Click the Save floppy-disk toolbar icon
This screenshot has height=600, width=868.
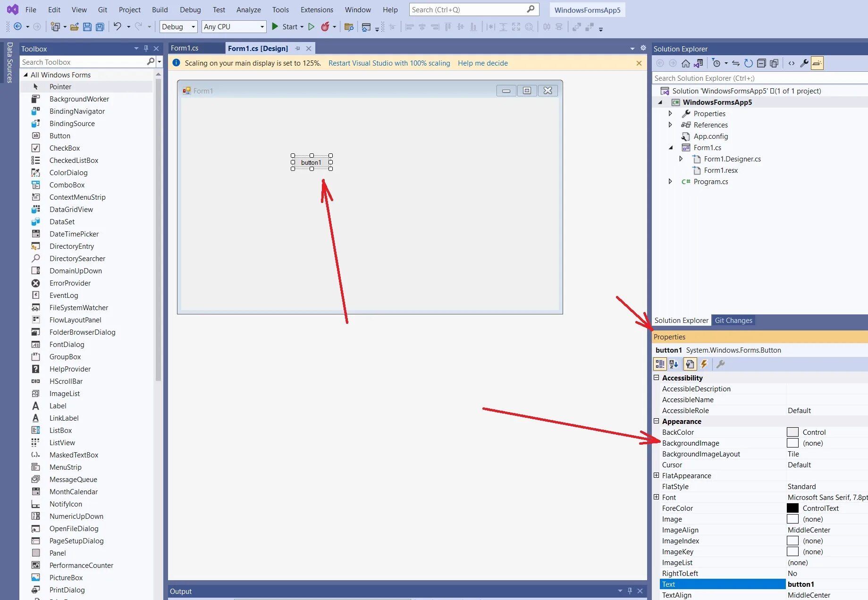[87, 27]
